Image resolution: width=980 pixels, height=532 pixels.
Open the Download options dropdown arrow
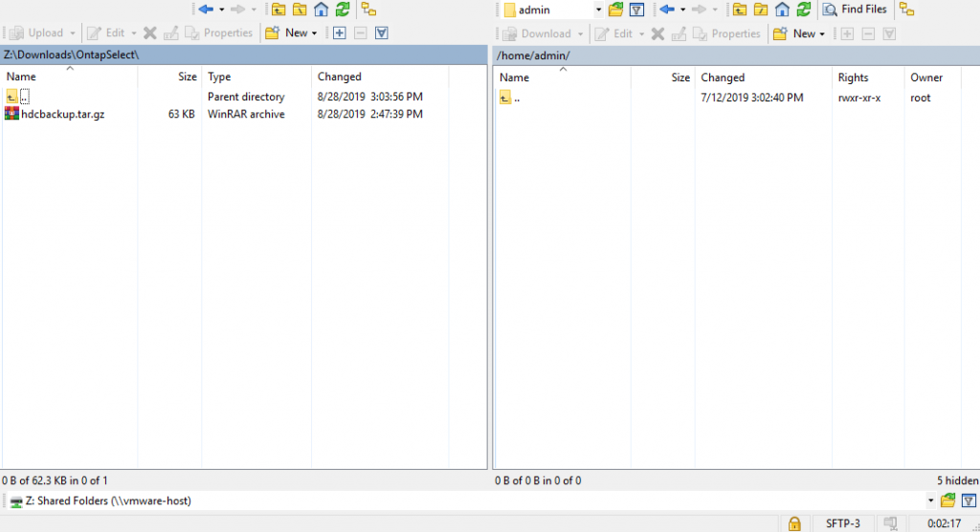coord(580,33)
